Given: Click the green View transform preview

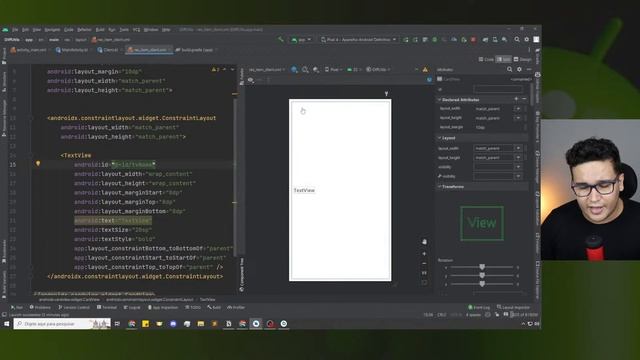Looking at the screenshot, I should 482,223.
